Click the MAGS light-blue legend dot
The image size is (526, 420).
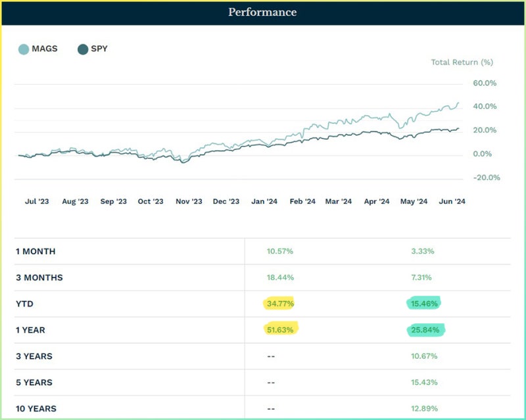(x=24, y=49)
